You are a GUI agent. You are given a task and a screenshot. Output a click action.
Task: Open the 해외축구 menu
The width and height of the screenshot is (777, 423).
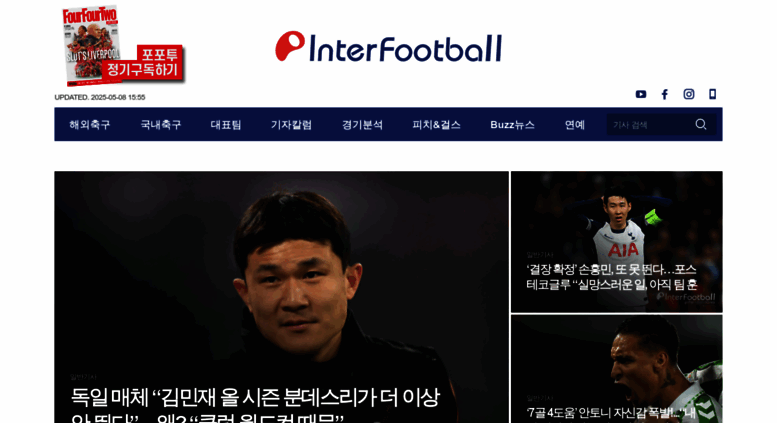click(x=90, y=125)
